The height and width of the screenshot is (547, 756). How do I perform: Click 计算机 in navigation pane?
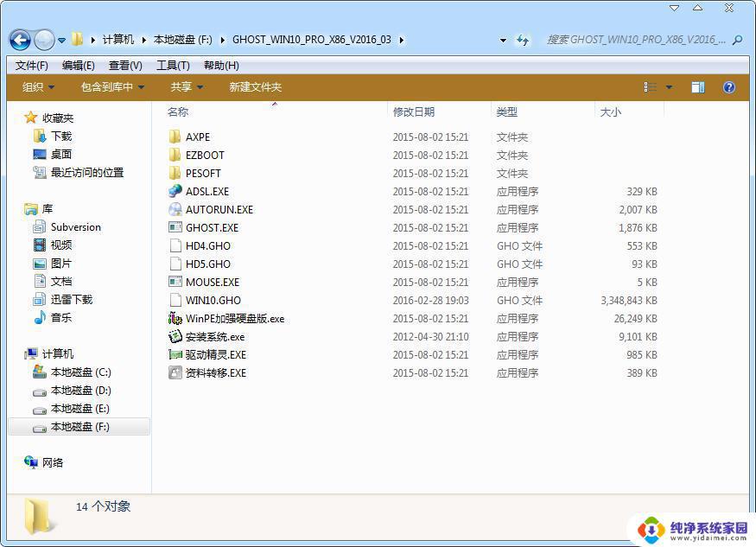58,354
